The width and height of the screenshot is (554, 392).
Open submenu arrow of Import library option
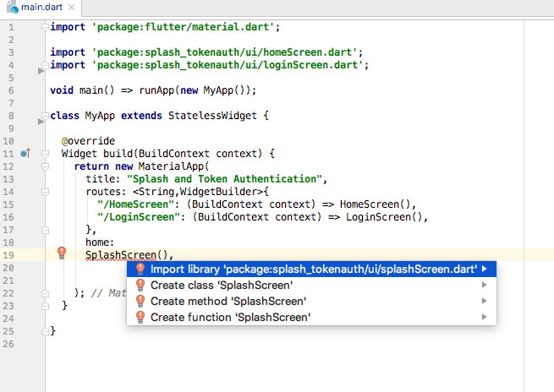[x=485, y=269]
